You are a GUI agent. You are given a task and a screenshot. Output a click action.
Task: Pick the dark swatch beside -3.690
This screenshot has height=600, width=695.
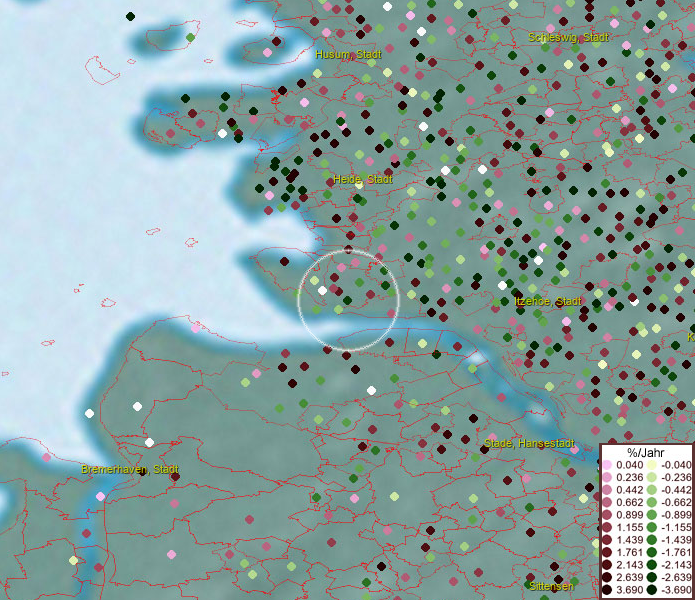pyautogui.click(x=652, y=590)
